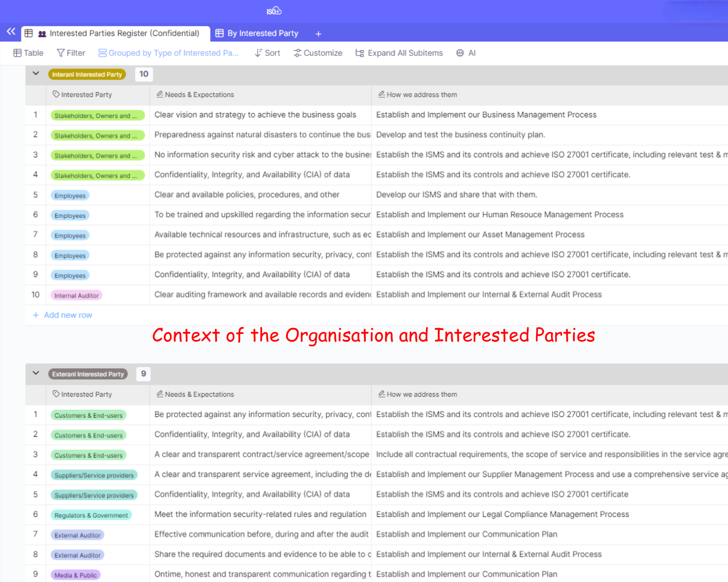The width and height of the screenshot is (728, 582).
Task: Select the Internal Auditor pink tag
Action: click(x=76, y=295)
